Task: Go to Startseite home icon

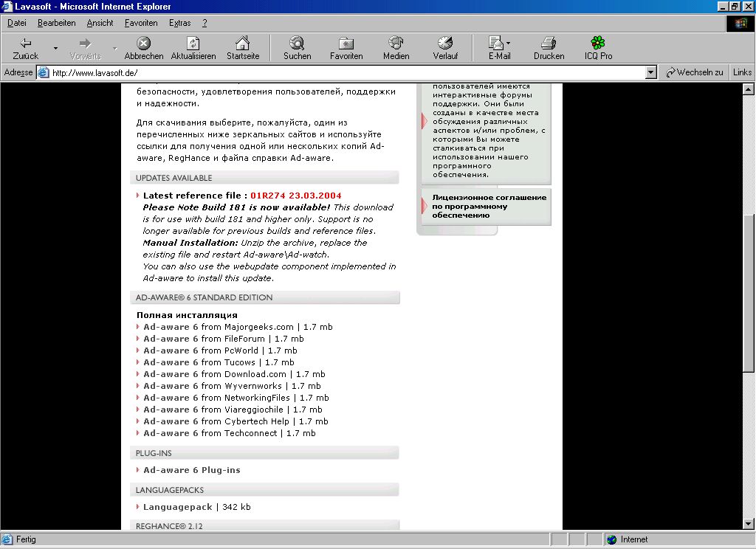Action: (x=242, y=43)
